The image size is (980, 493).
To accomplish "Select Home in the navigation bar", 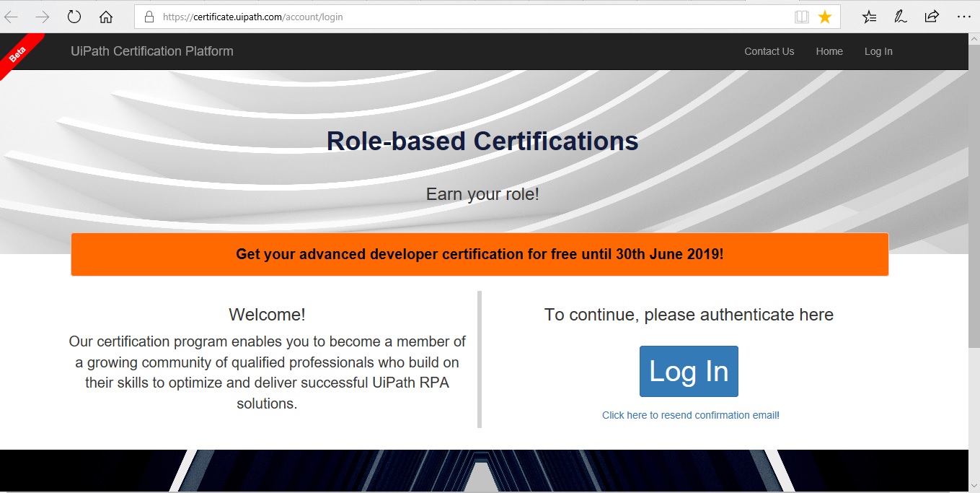I will pyautogui.click(x=829, y=51).
